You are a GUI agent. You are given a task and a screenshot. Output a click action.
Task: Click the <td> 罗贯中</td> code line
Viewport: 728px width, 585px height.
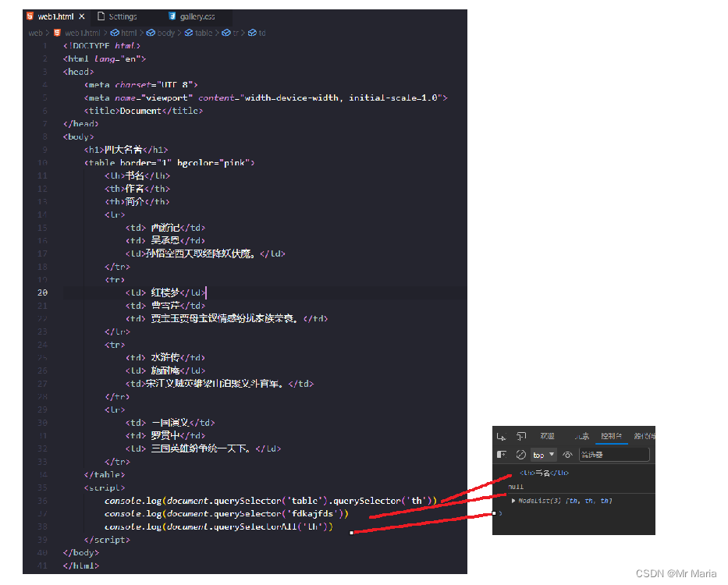coord(165,435)
